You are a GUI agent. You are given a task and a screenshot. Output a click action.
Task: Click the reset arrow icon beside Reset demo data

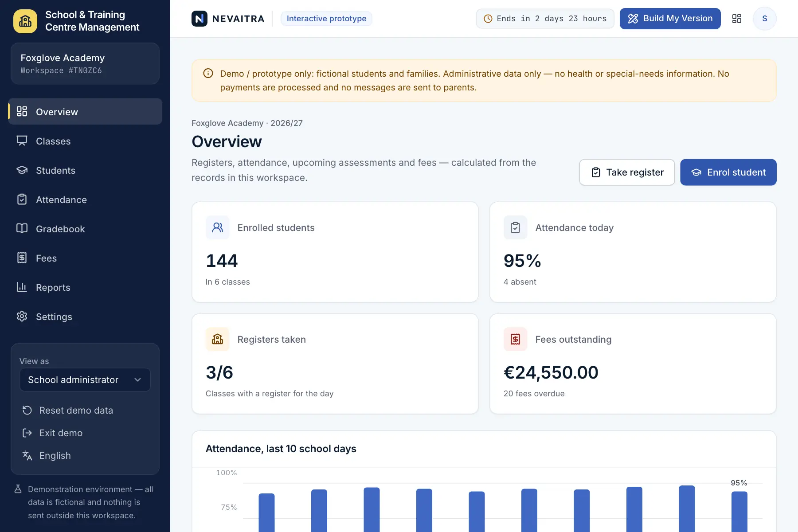point(27,410)
